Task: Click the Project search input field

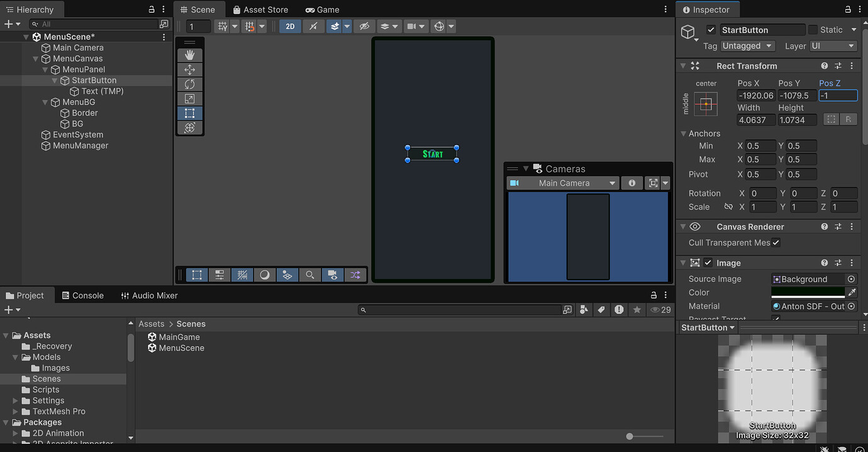Action: coord(459,309)
